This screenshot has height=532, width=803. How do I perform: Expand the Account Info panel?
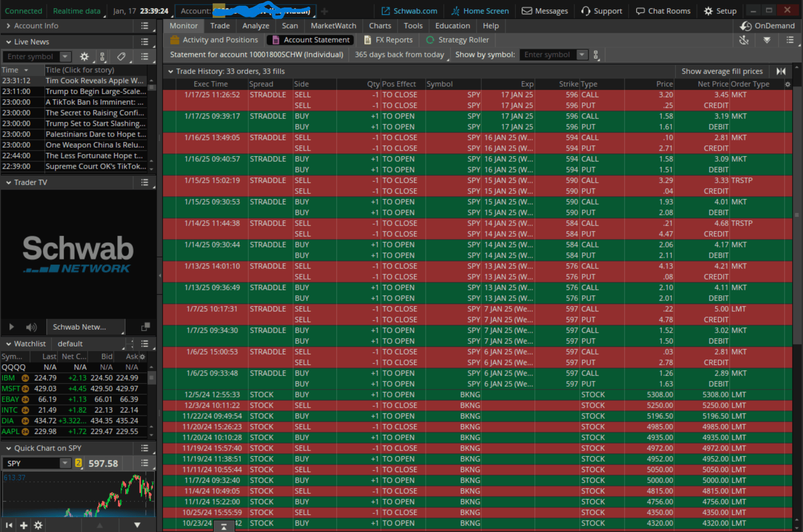(x=8, y=26)
